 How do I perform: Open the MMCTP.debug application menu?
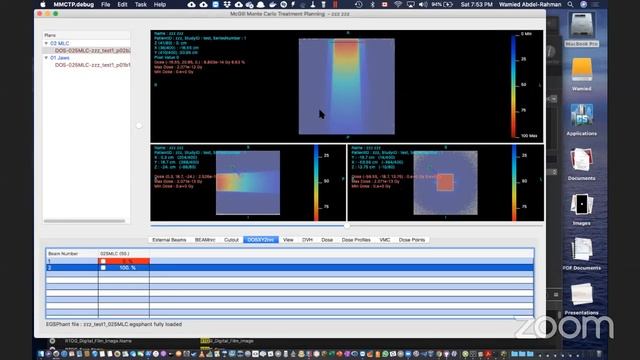[74, 4]
